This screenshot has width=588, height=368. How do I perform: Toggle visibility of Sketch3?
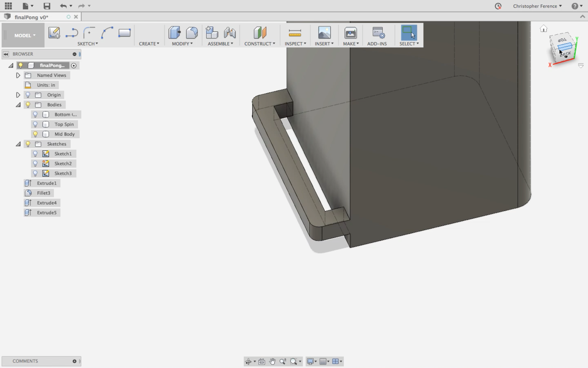pyautogui.click(x=35, y=173)
